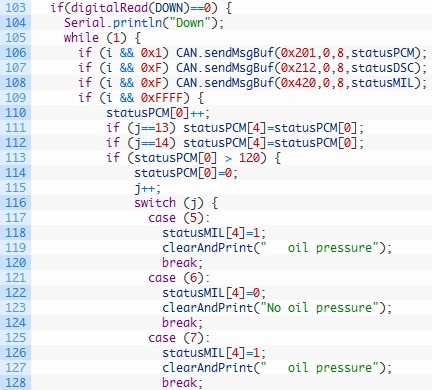Click line number 103 in the gutter

(x=16, y=7)
